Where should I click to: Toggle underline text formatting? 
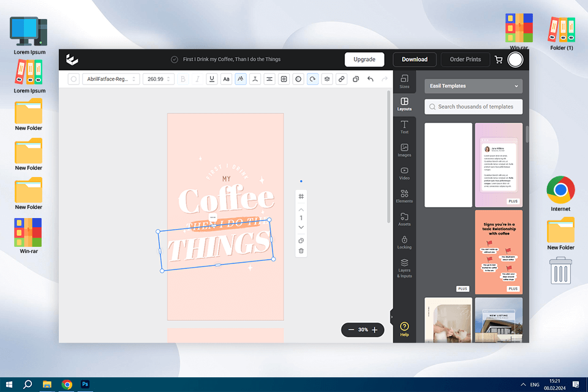212,79
